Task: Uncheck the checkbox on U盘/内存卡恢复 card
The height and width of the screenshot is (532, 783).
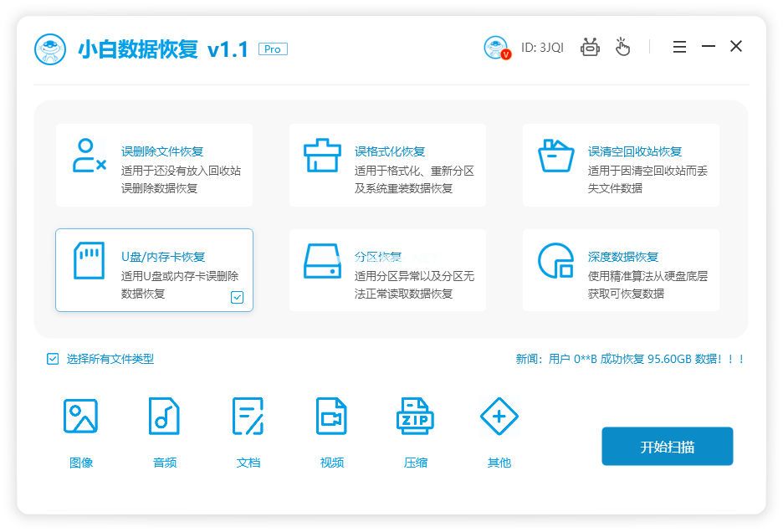Action: (x=237, y=297)
